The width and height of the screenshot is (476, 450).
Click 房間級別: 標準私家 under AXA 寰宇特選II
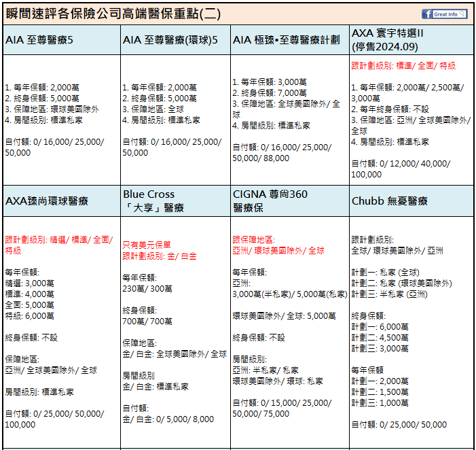click(390, 141)
